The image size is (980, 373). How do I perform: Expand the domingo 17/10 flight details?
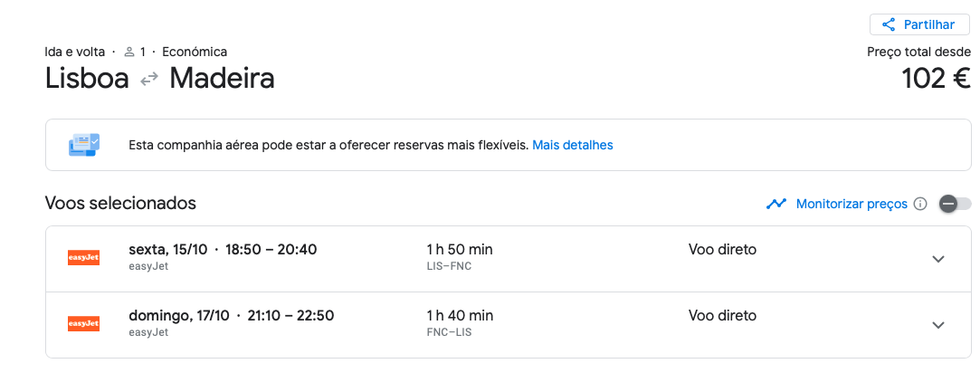937,325
